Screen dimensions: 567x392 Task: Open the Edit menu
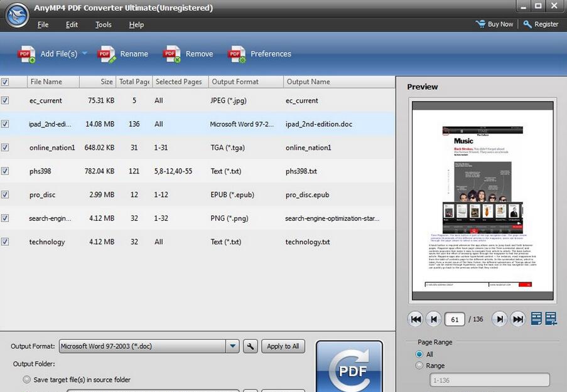click(72, 24)
